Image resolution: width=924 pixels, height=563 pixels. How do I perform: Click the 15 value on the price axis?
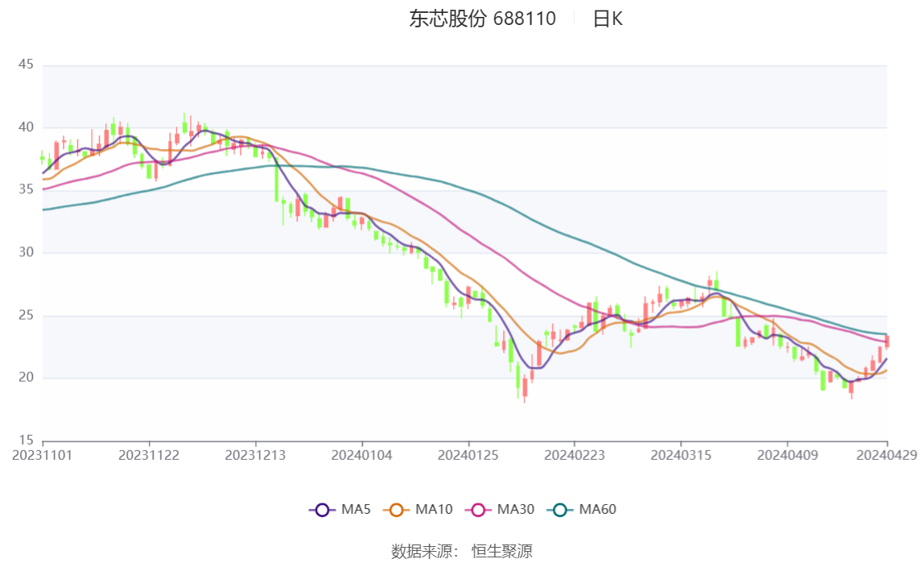pos(25,441)
